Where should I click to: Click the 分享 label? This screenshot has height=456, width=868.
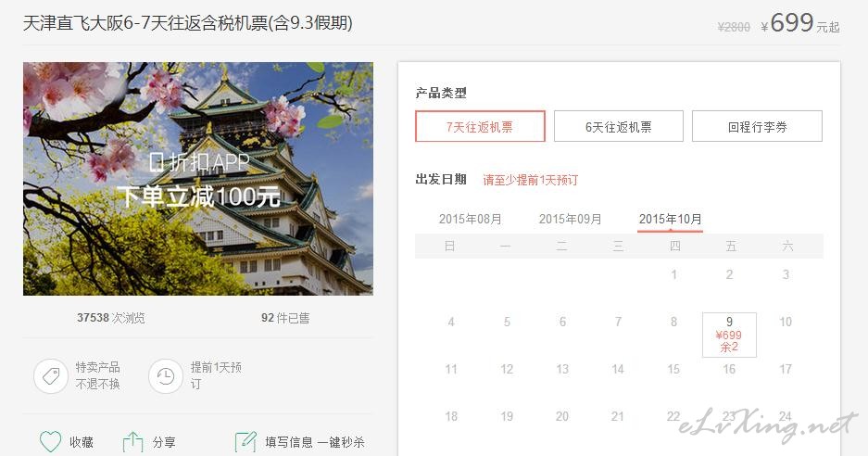(164, 442)
